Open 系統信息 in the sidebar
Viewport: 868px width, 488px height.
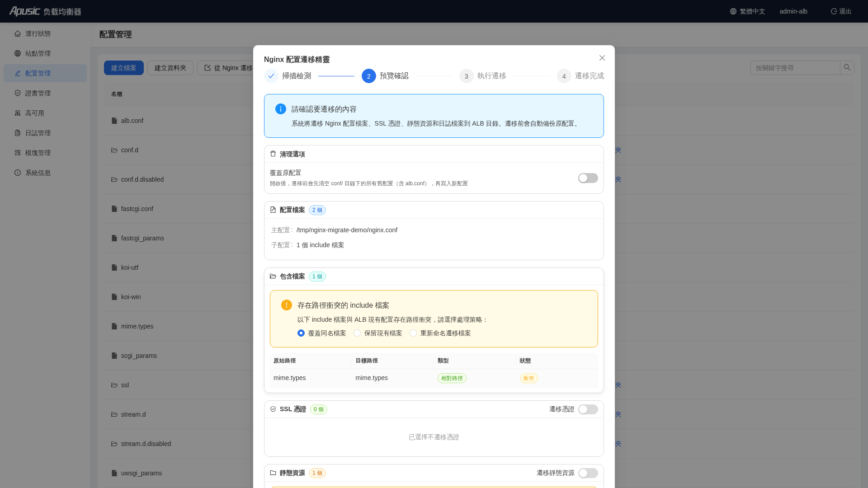(x=45, y=173)
